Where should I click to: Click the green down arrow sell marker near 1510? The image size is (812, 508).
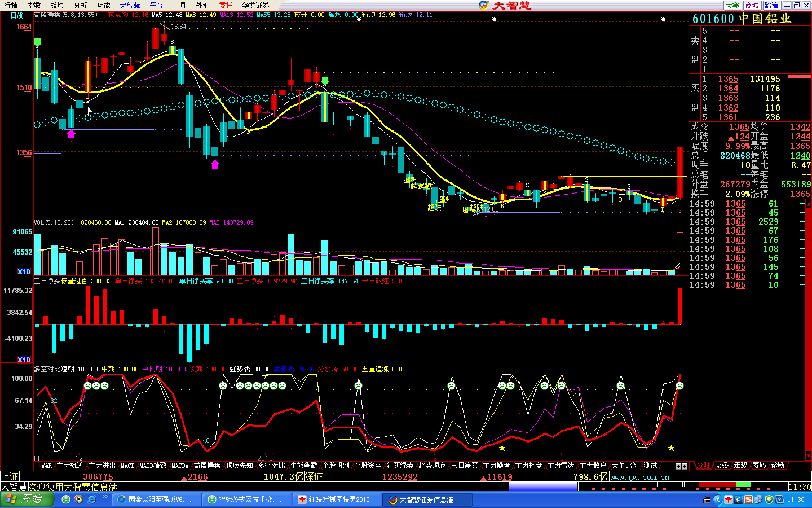(325, 81)
